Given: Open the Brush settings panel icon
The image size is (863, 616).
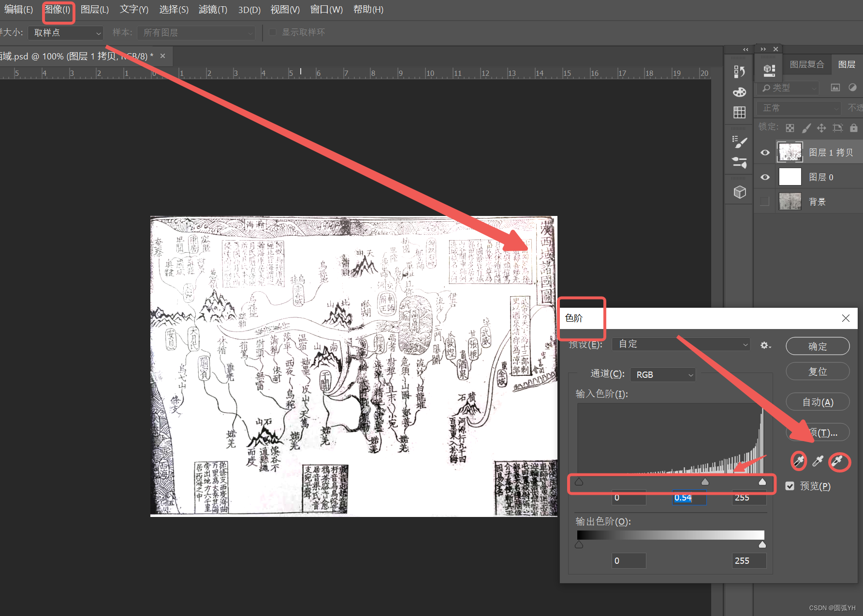Looking at the screenshot, I should tap(739, 142).
